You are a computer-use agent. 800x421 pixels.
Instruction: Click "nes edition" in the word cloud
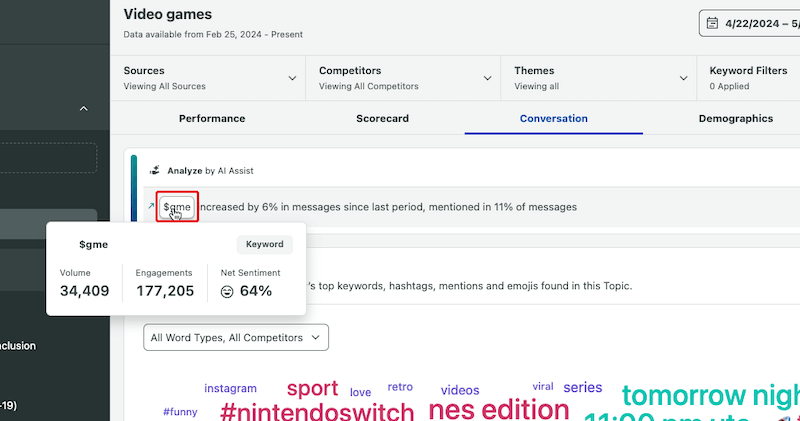pos(499,408)
